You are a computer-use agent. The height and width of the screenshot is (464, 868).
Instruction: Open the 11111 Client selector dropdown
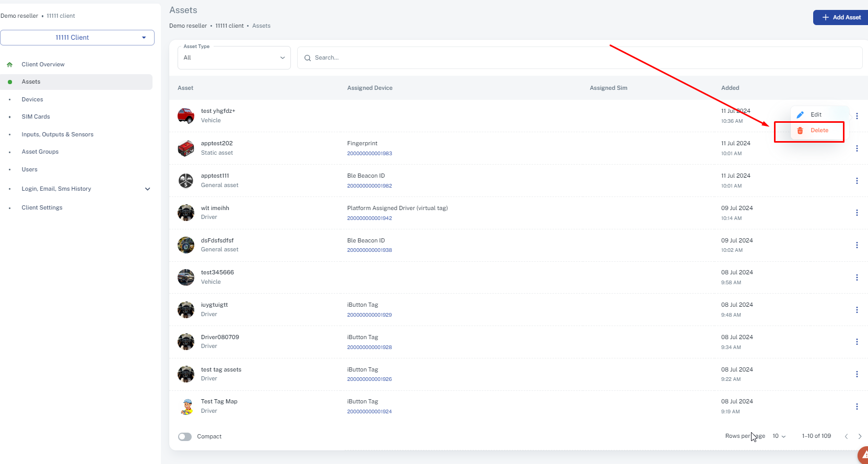(77, 38)
